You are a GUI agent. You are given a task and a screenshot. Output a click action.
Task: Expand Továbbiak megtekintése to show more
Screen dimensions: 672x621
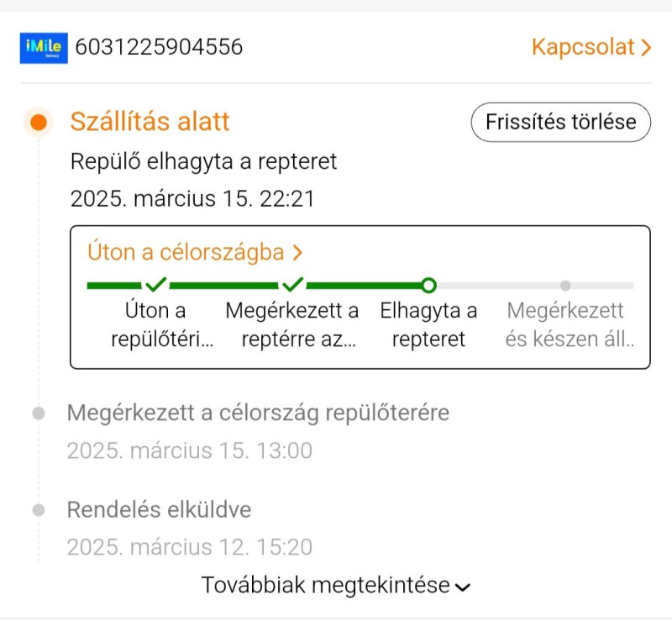click(x=335, y=586)
